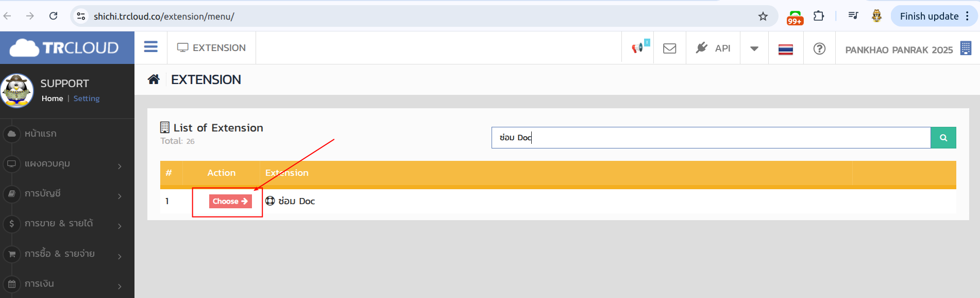Image resolution: width=980 pixels, height=298 pixels.
Task: Click the home icon beside EXTENSION heading
Action: [x=154, y=79]
